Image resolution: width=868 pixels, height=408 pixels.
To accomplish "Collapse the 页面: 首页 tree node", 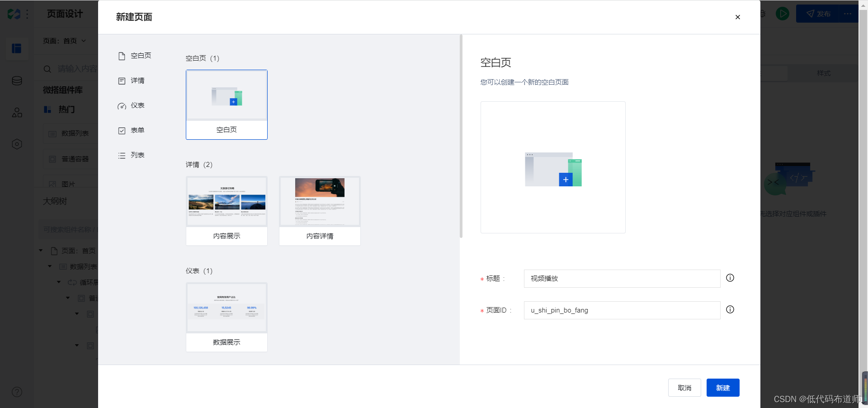I will [41, 251].
